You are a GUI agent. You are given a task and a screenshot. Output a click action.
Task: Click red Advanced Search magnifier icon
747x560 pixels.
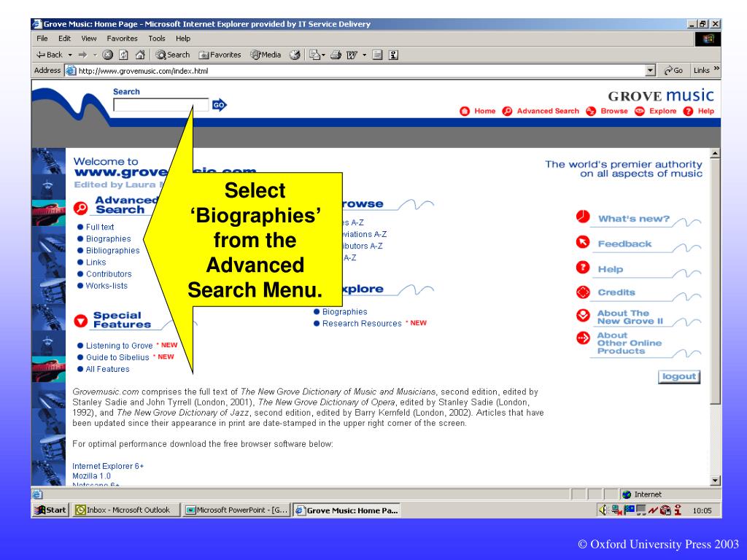(80, 208)
